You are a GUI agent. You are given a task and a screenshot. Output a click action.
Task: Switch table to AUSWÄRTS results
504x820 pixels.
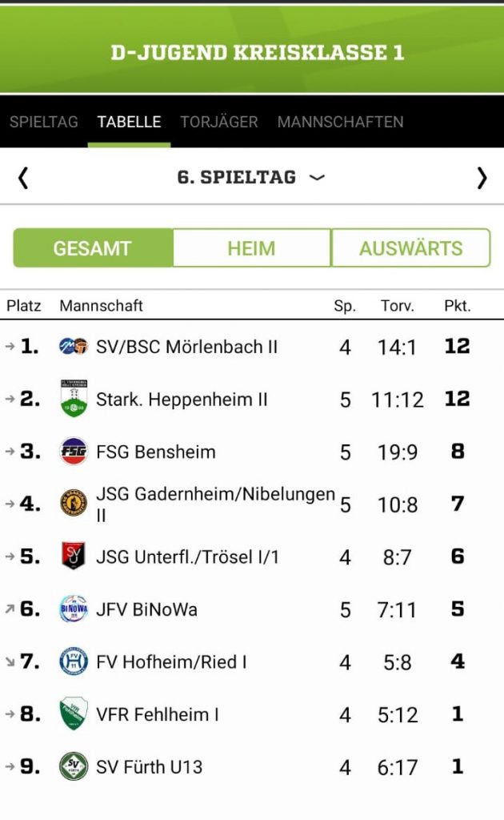point(410,248)
